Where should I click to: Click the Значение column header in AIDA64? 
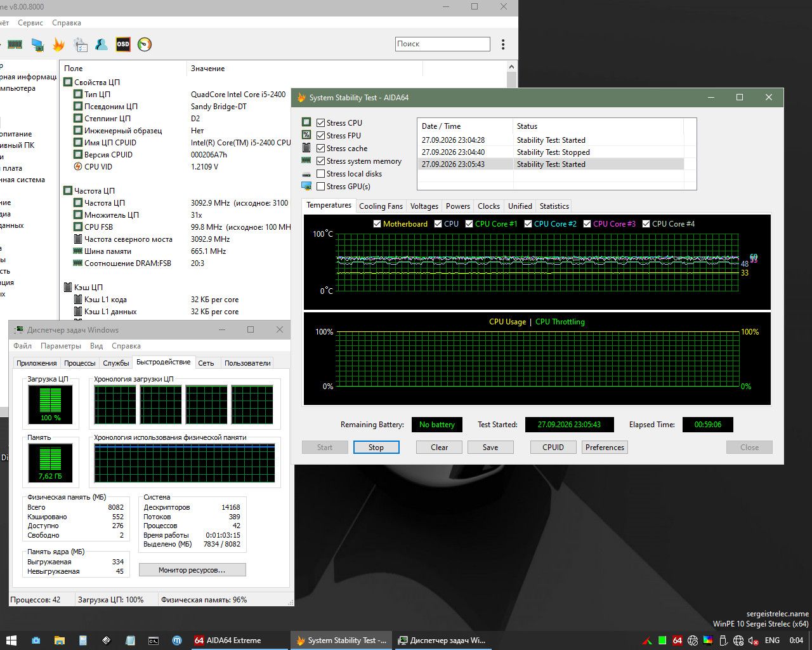point(304,69)
